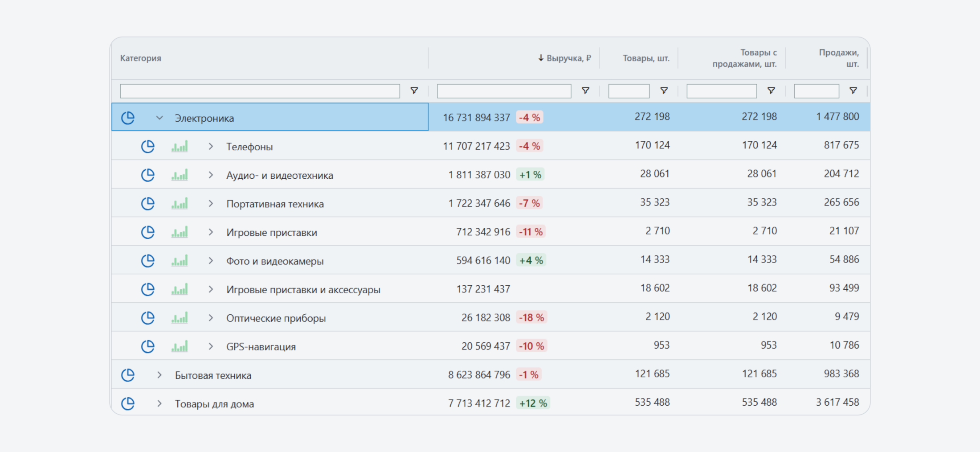Image resolution: width=980 pixels, height=452 pixels.
Task: Show bar chart for Фото и видеокамеры
Action: pyautogui.click(x=180, y=260)
